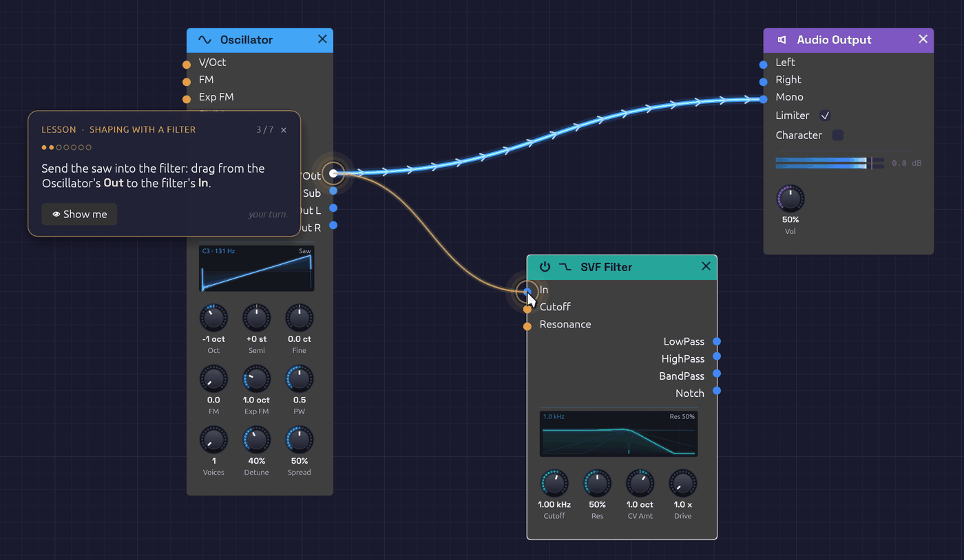Click the Audio Output Right port
Viewport: 964px width, 560px height.
tap(764, 82)
